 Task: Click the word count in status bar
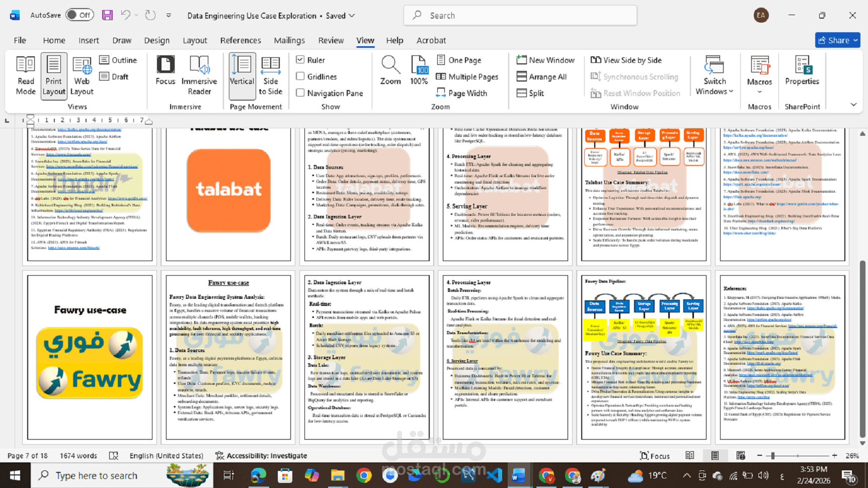coord(78,456)
